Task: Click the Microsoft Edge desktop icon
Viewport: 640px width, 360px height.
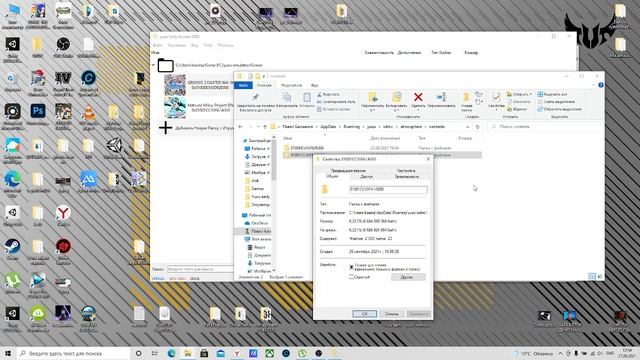Action: coord(12,179)
